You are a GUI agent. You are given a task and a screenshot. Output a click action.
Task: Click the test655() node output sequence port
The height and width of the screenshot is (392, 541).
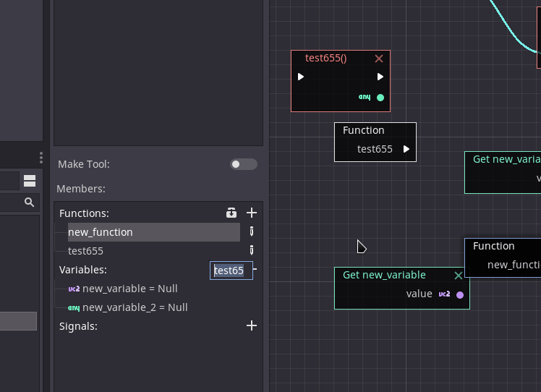click(x=380, y=77)
